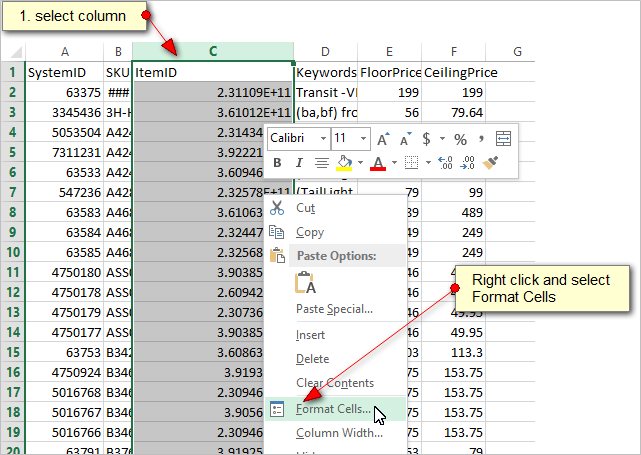This screenshot has height=455, width=641.
Task: Click the Increase Font Size icon
Action: (x=383, y=139)
